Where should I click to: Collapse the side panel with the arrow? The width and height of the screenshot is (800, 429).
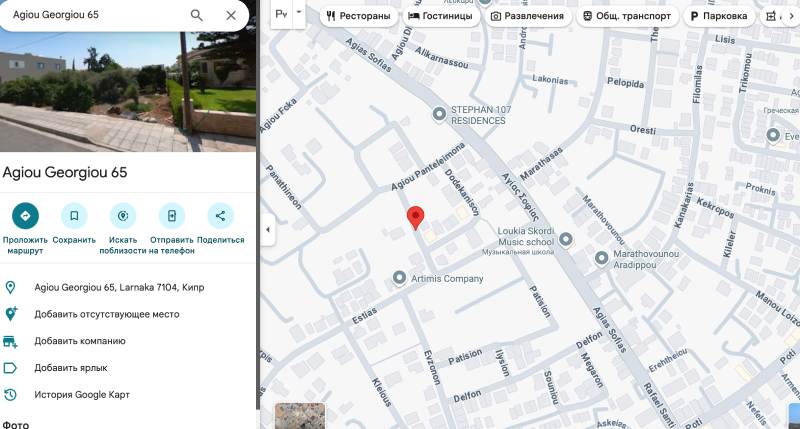point(268,230)
